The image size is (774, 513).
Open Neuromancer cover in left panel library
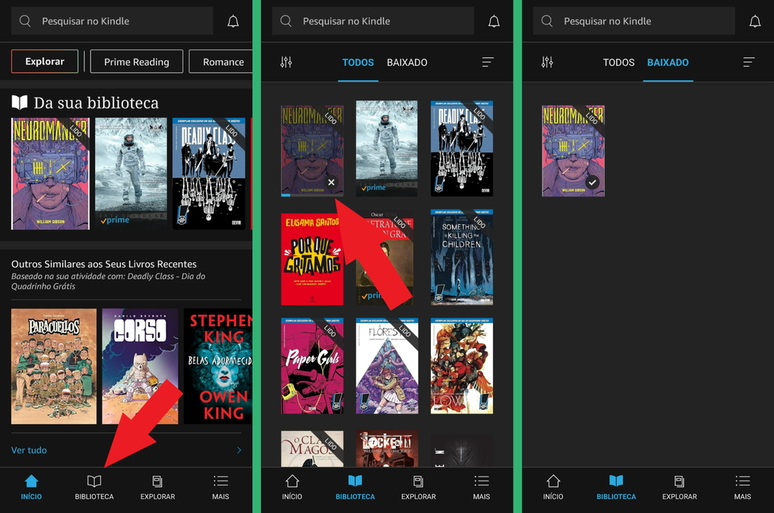tap(50, 174)
